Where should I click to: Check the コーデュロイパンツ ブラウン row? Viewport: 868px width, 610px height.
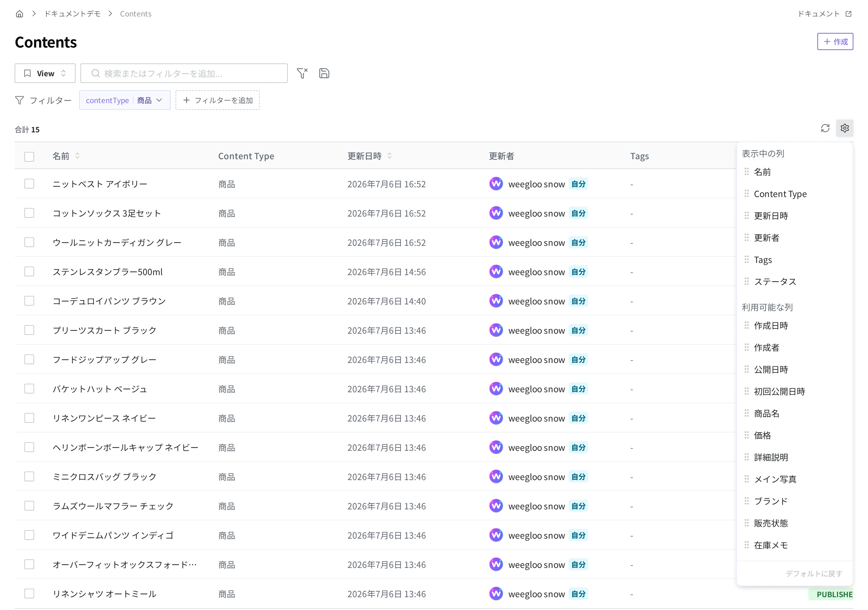click(x=29, y=301)
